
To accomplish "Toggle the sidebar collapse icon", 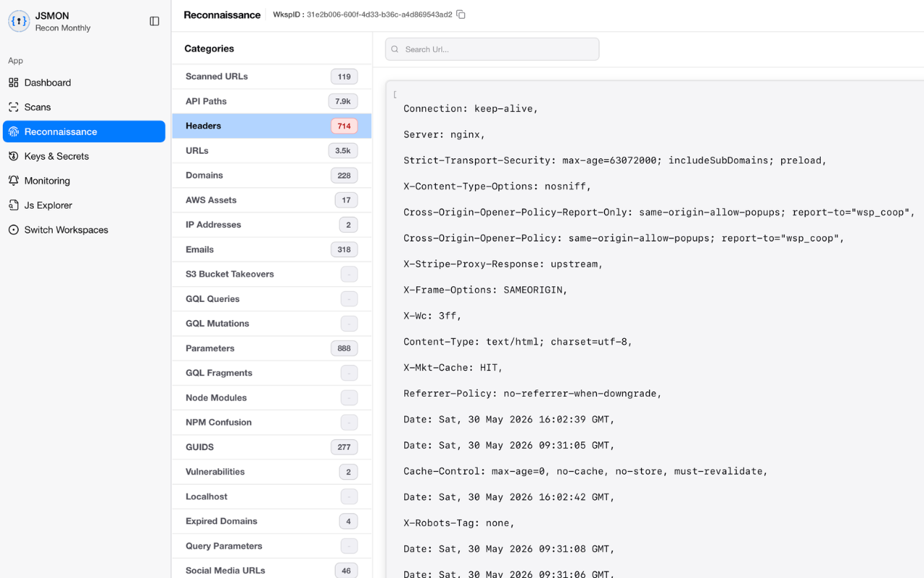I will click(x=154, y=22).
